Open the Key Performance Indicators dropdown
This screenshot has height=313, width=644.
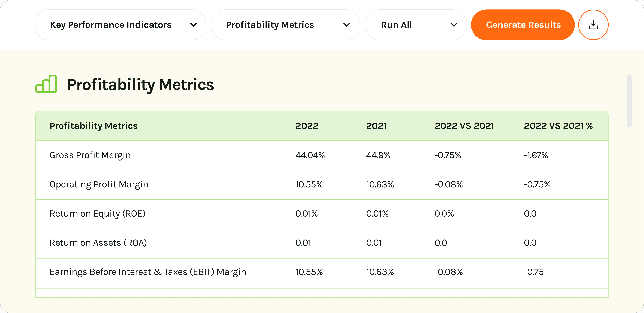pos(120,25)
